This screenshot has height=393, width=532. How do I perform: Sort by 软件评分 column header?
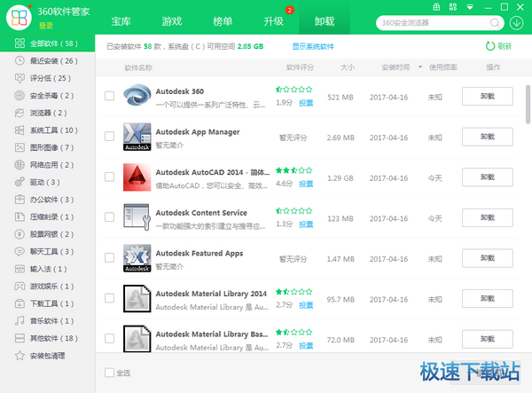click(300, 67)
